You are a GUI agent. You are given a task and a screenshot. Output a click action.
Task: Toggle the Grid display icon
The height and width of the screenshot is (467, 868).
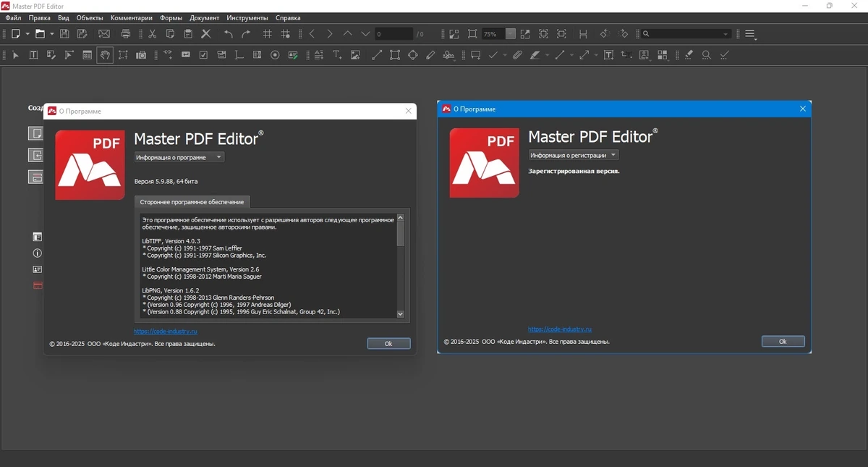pyautogui.click(x=268, y=34)
